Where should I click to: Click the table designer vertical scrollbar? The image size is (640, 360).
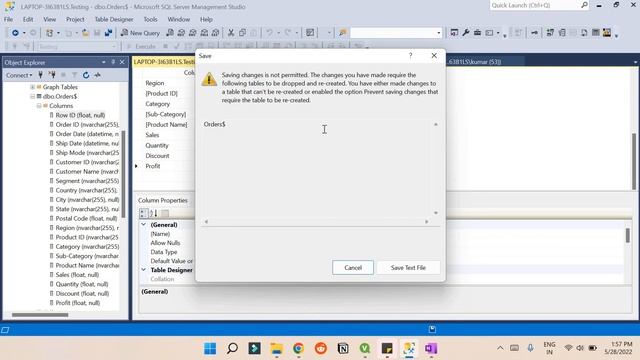point(634,161)
